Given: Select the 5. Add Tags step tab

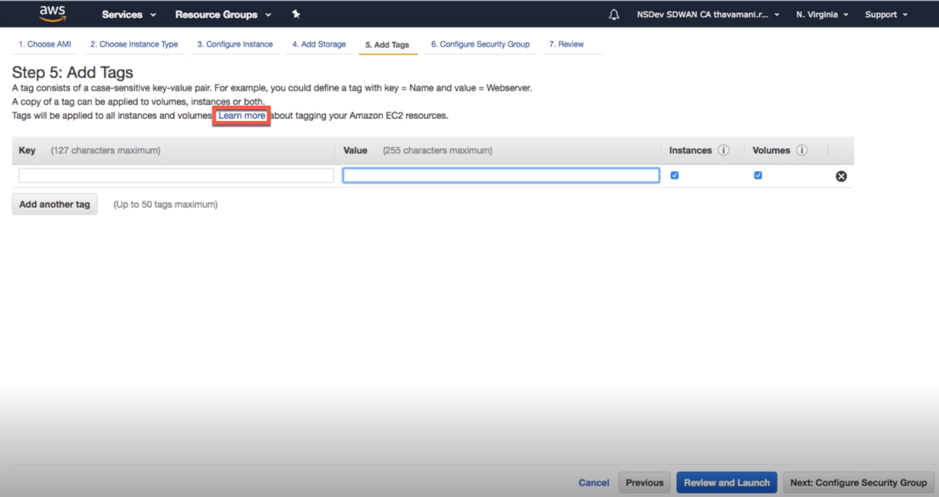Looking at the screenshot, I should pyautogui.click(x=387, y=45).
